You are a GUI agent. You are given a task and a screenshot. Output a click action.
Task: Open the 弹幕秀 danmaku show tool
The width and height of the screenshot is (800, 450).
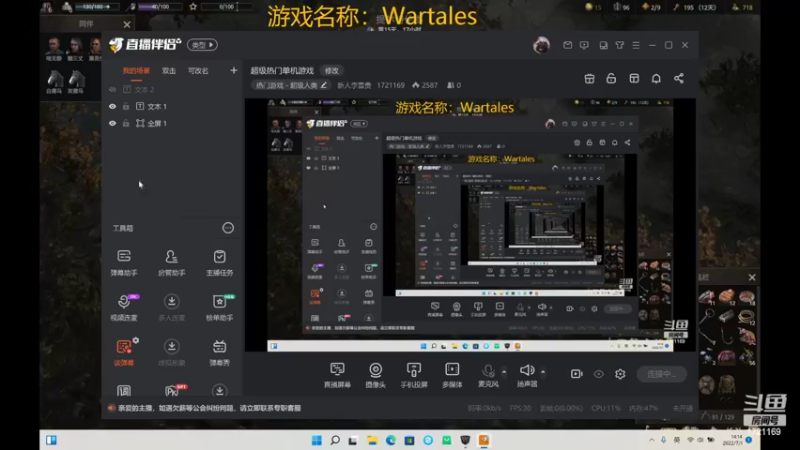coord(219,352)
